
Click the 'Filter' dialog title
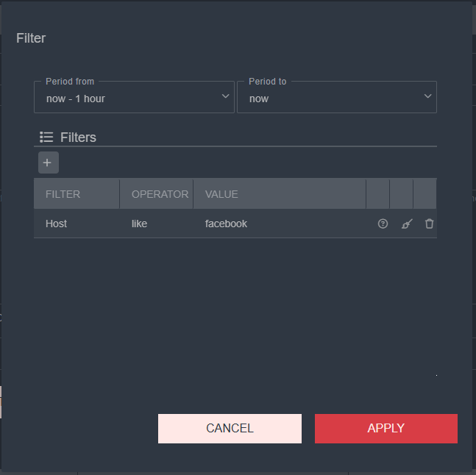click(x=31, y=38)
